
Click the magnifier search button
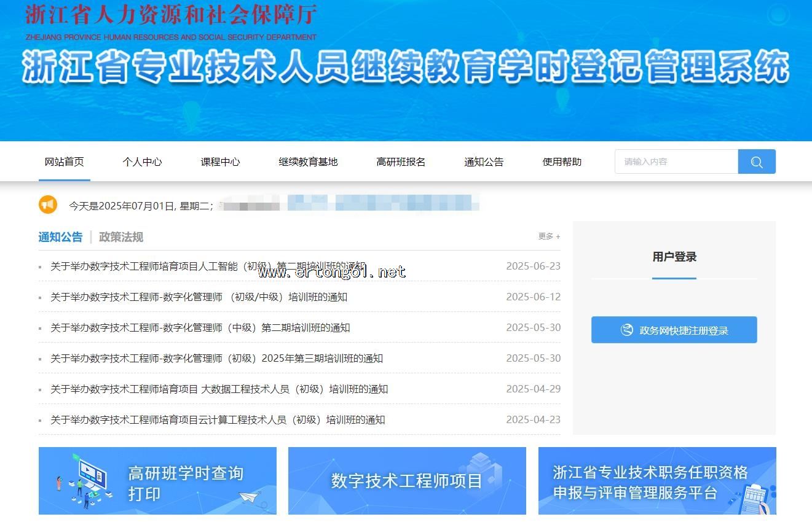click(x=756, y=162)
